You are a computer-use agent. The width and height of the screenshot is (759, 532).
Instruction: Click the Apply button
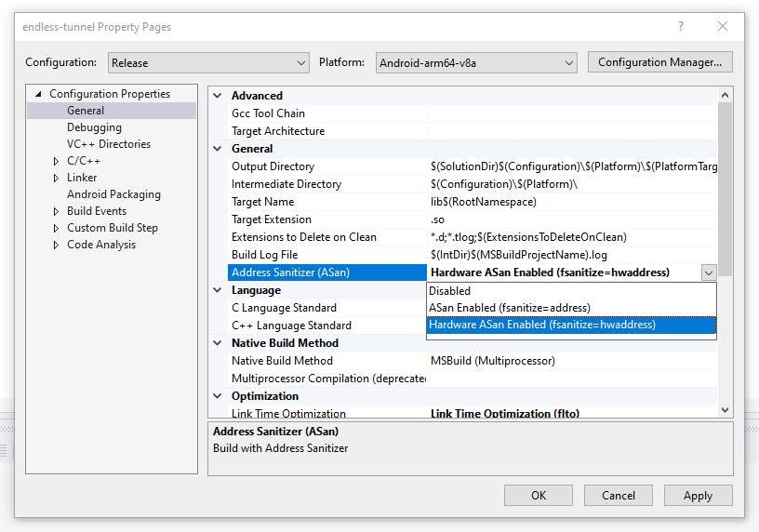coord(698,496)
